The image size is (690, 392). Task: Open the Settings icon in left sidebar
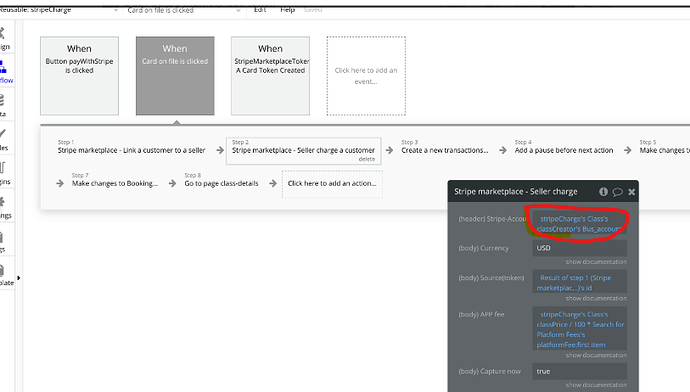pos(4,207)
